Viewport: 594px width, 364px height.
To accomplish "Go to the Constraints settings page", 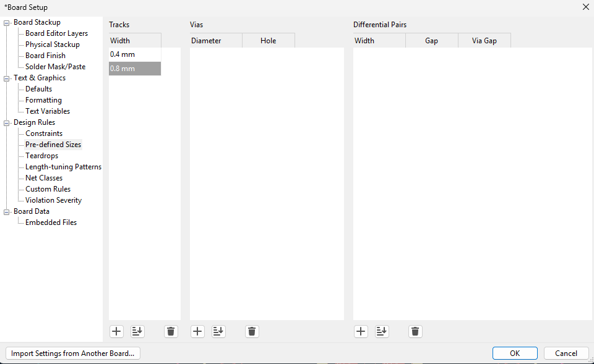I will pos(44,133).
